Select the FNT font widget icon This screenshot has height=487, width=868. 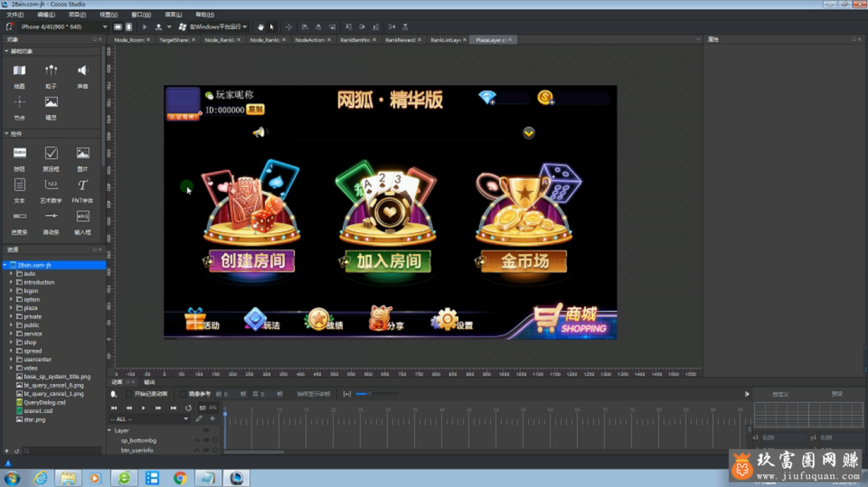pyautogui.click(x=83, y=184)
